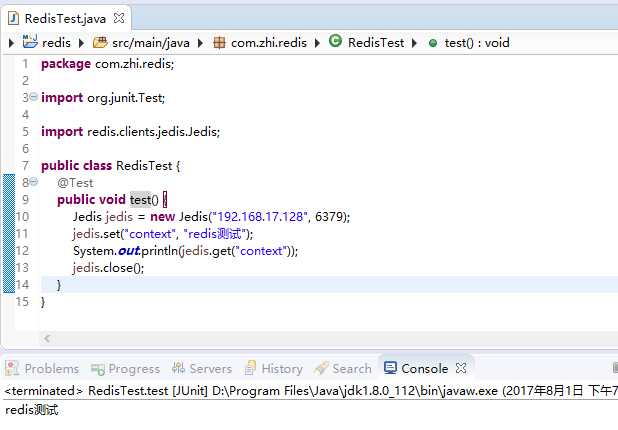
Task: Click the highlighted method name test
Action: 140,200
